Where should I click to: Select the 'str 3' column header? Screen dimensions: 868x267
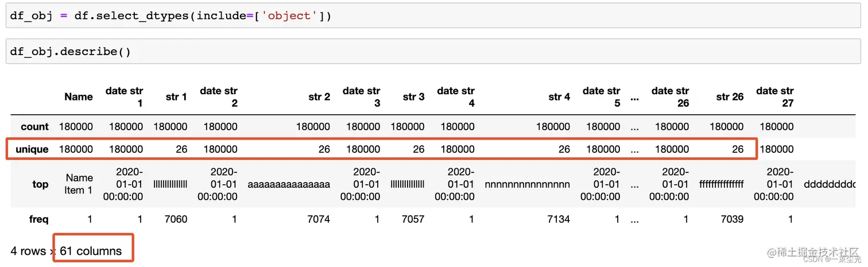(x=413, y=96)
